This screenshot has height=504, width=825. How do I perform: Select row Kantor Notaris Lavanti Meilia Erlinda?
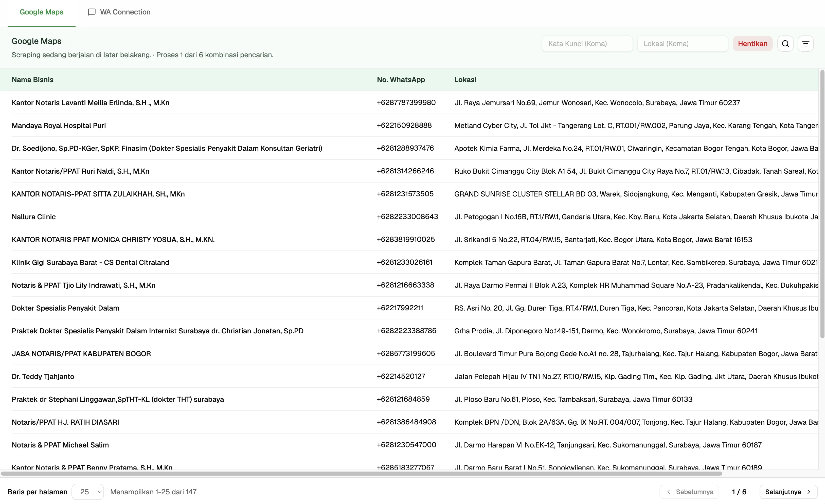click(x=409, y=102)
